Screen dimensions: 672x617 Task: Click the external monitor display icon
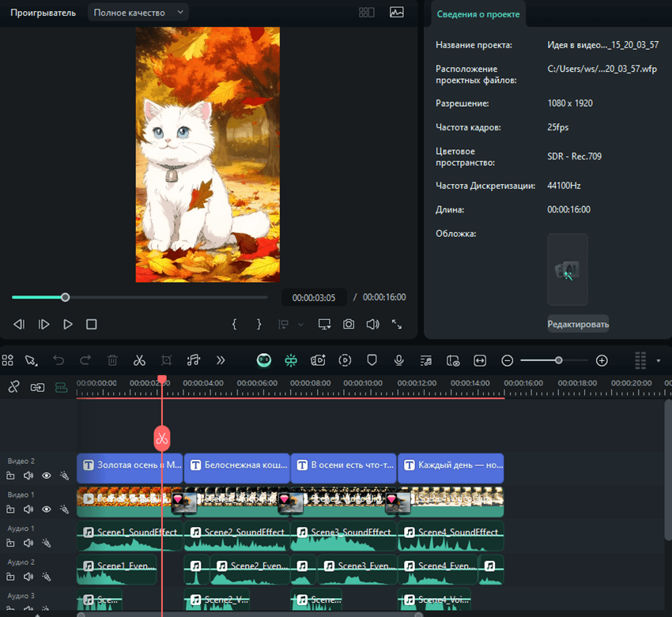pos(324,324)
